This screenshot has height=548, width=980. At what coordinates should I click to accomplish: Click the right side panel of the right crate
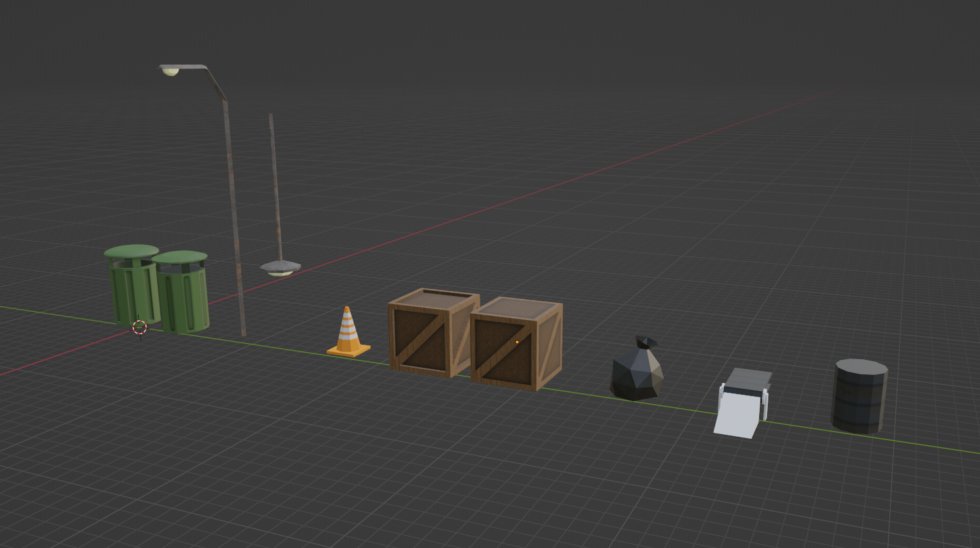click(x=549, y=347)
